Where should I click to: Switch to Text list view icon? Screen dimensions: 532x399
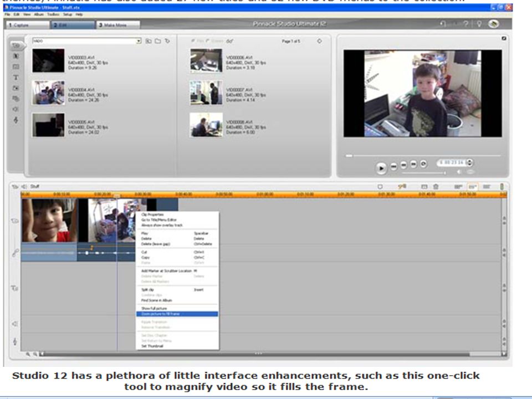(487, 186)
